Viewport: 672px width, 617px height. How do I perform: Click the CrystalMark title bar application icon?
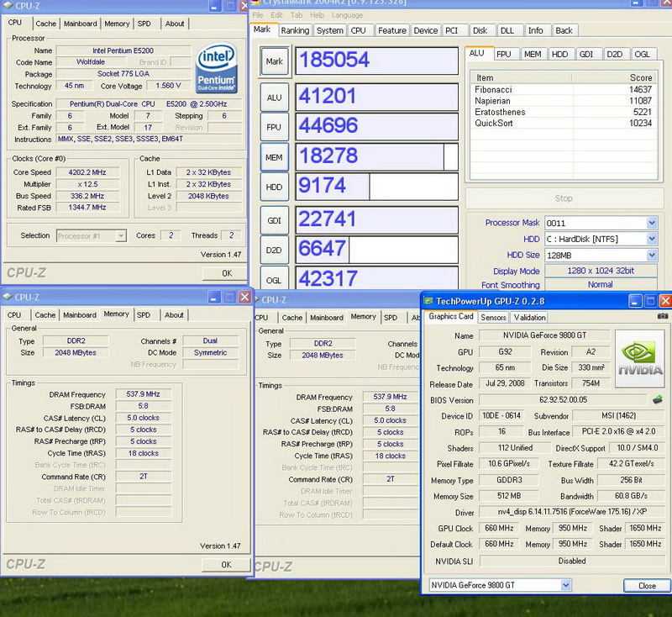point(256,4)
